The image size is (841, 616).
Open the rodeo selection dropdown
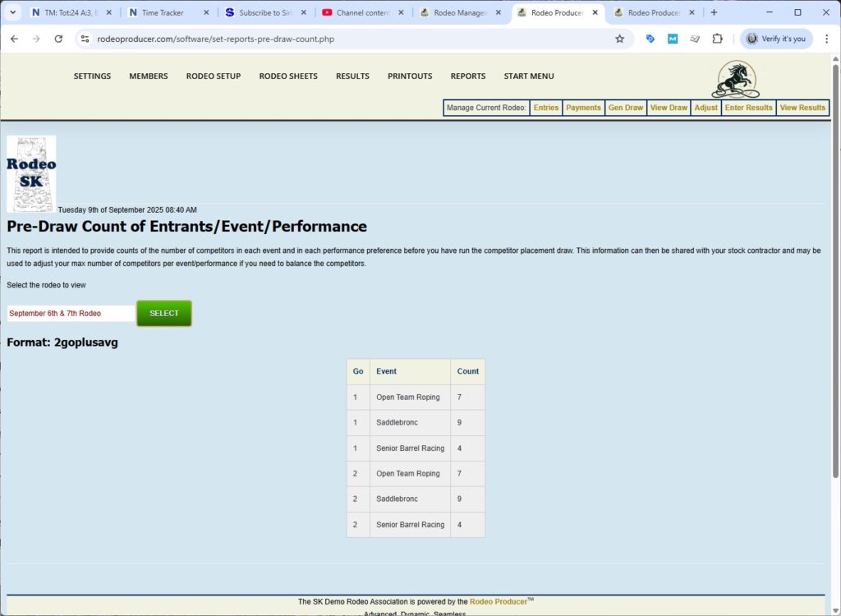tap(70, 314)
